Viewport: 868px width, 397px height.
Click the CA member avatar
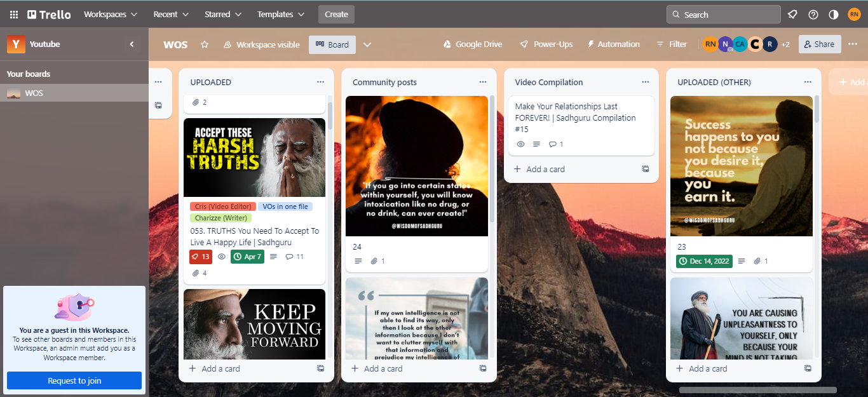[740, 44]
